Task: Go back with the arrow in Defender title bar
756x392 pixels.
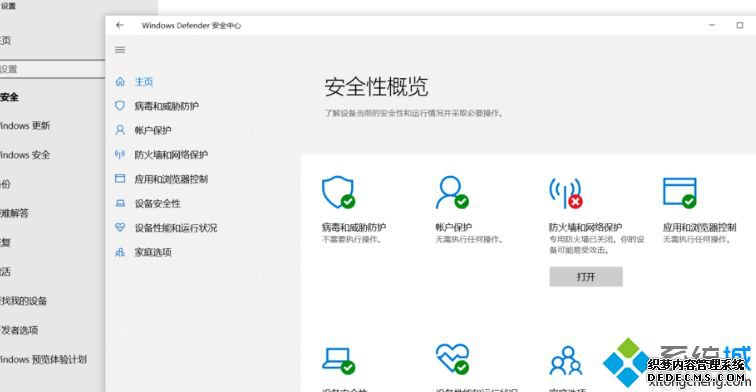Action: pyautogui.click(x=120, y=25)
